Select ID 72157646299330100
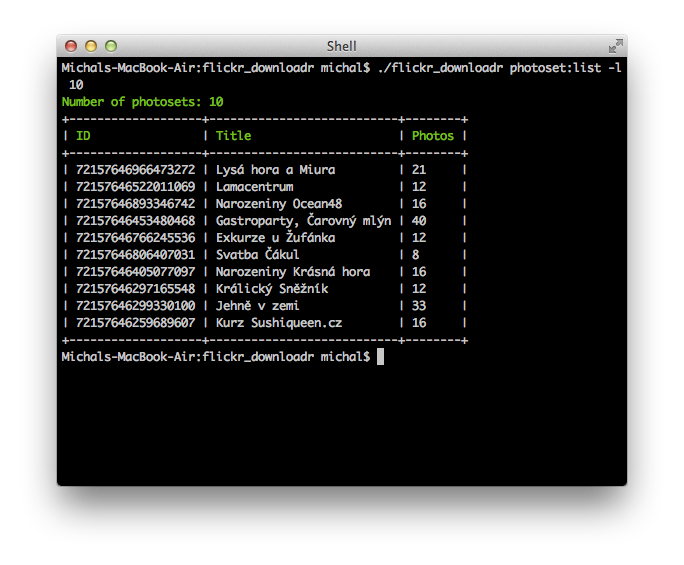Screen dimensions: 684x565 coord(136,306)
